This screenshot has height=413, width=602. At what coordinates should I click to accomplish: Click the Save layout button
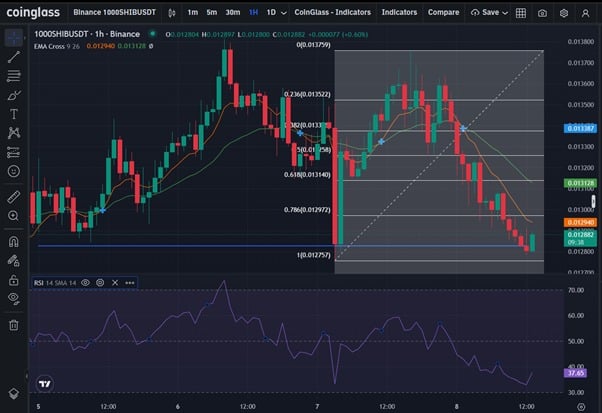pos(485,12)
